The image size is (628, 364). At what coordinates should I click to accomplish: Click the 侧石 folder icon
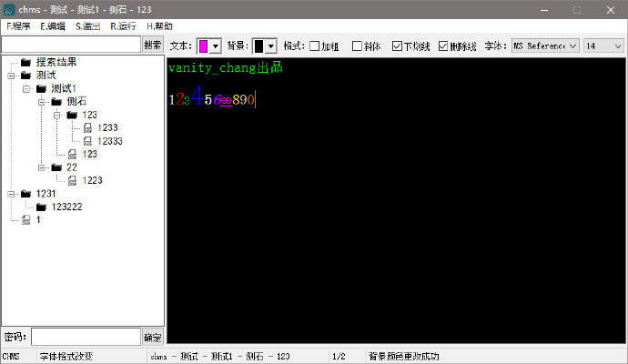click(x=56, y=102)
